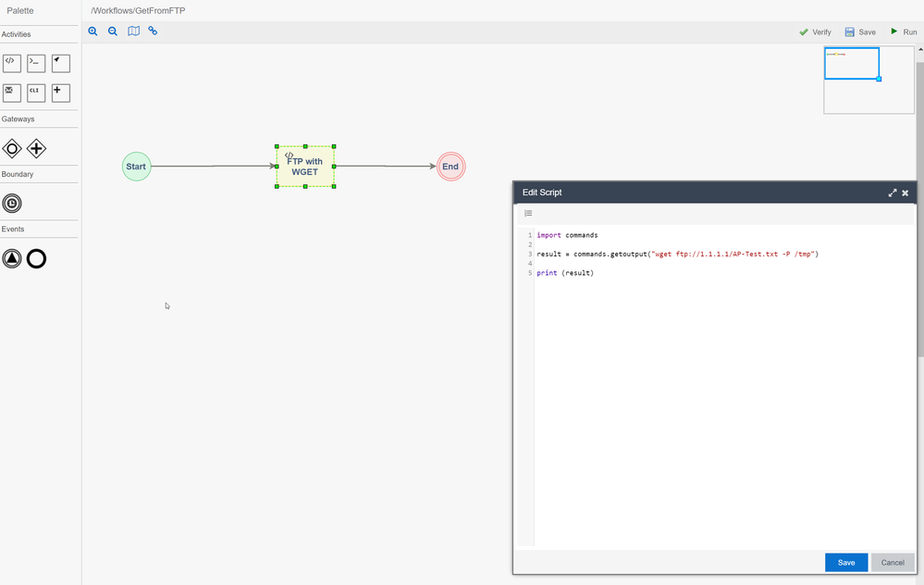
Task: Choose the CLI activity in the palette
Action: (x=36, y=93)
